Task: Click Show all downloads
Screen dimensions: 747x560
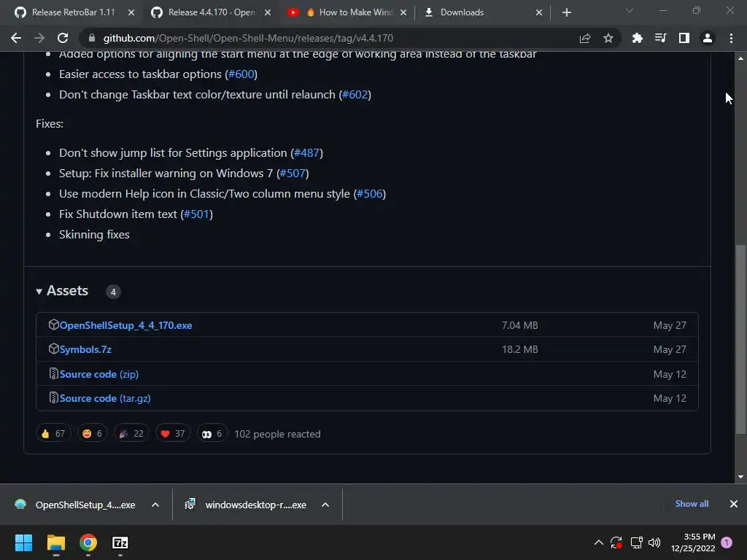Action: click(x=692, y=504)
